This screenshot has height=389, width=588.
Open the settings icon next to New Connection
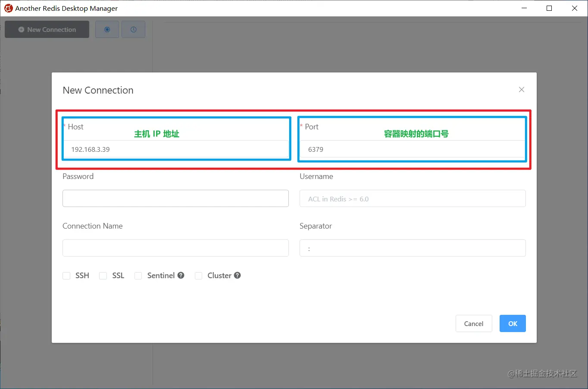pos(107,29)
